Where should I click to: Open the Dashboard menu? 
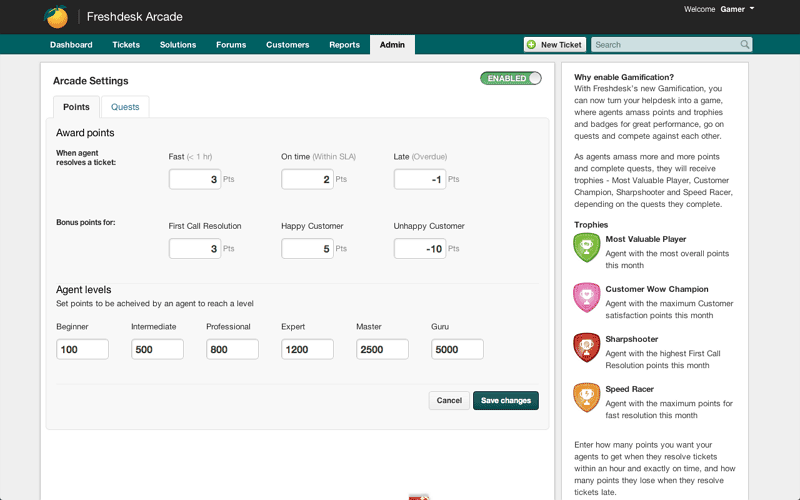click(71, 44)
